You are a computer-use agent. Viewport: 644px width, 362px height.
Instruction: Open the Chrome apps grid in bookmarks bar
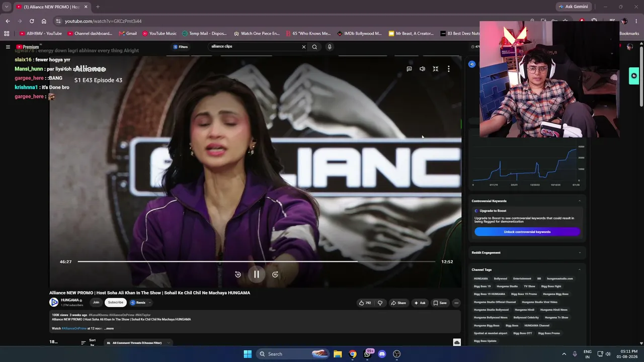point(7,34)
